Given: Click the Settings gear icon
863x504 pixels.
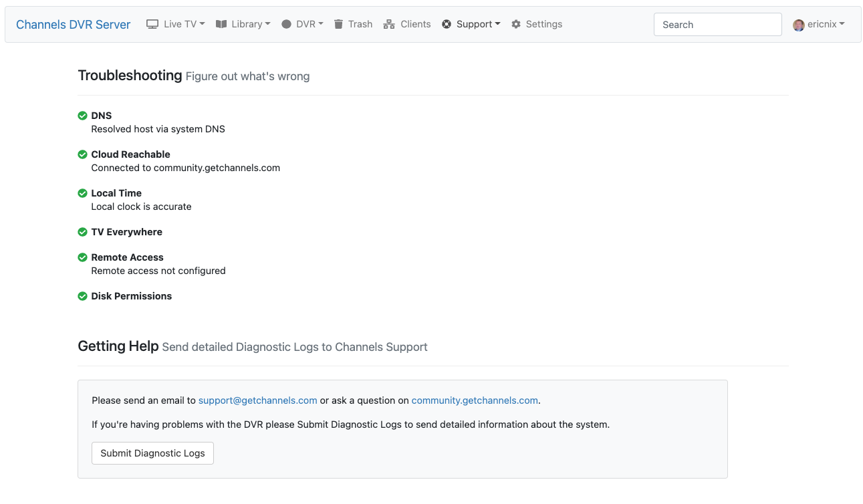Looking at the screenshot, I should (x=516, y=24).
